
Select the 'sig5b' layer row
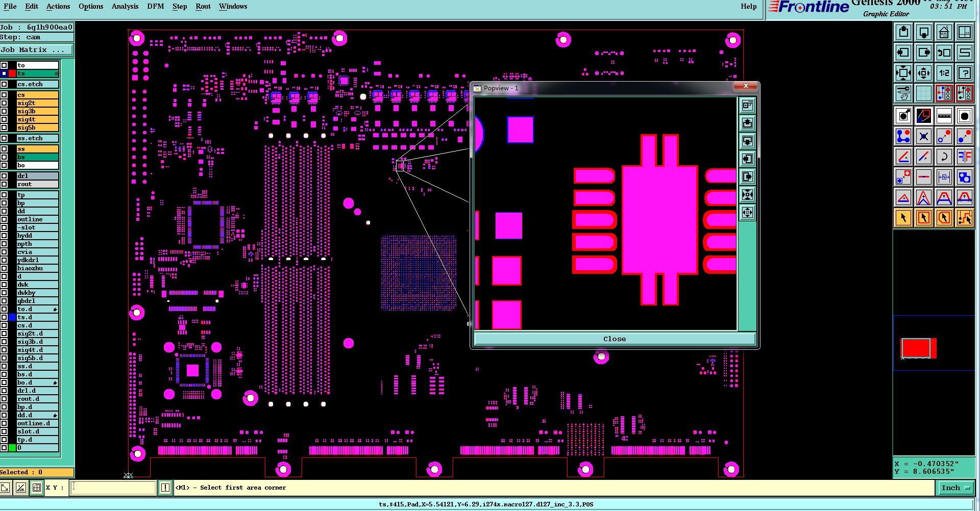(x=37, y=127)
